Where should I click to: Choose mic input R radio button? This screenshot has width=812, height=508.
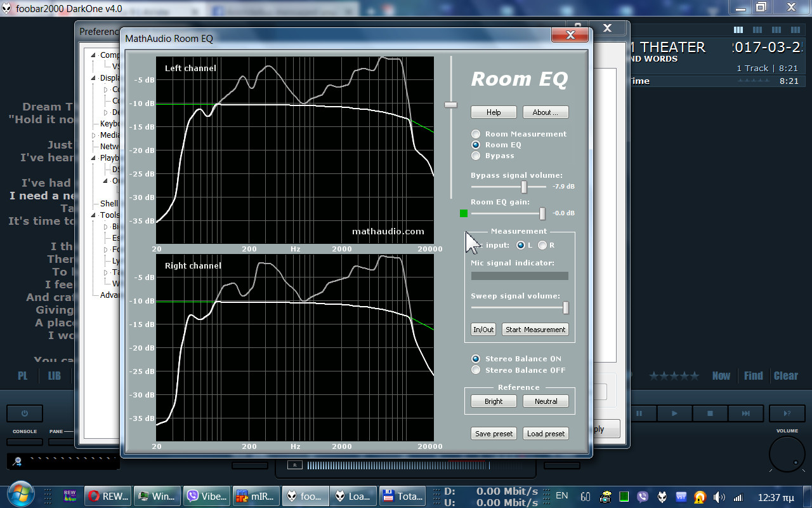tap(542, 245)
